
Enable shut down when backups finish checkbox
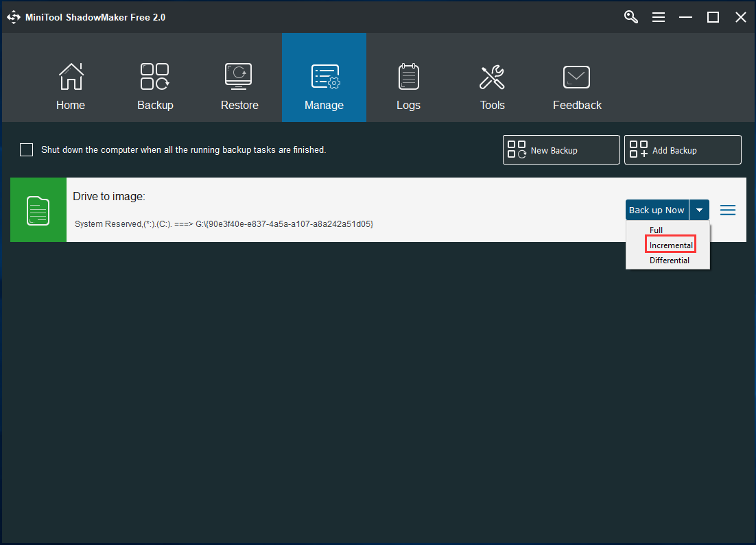(x=27, y=150)
